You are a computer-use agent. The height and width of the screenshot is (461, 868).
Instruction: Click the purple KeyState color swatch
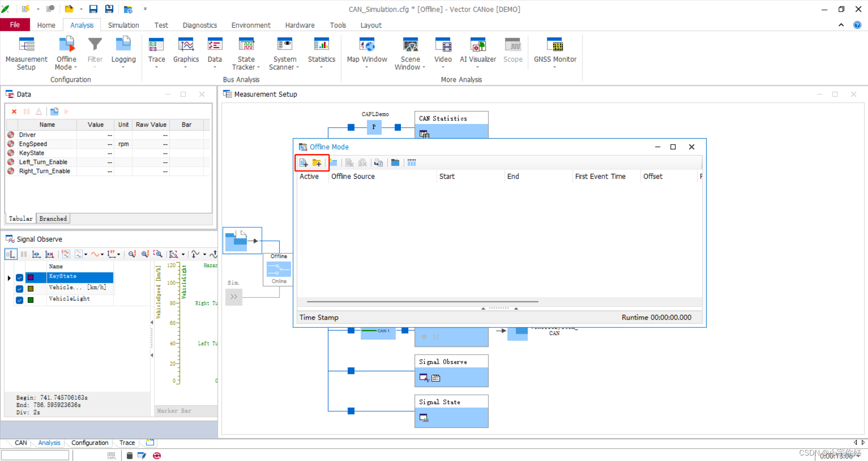(x=31, y=278)
